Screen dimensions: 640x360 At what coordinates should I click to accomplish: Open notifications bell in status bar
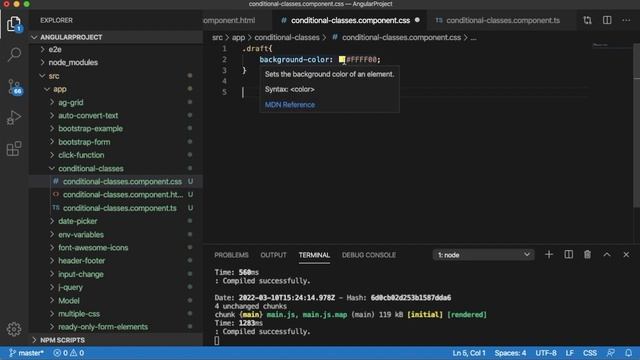pyautogui.click(x=629, y=353)
